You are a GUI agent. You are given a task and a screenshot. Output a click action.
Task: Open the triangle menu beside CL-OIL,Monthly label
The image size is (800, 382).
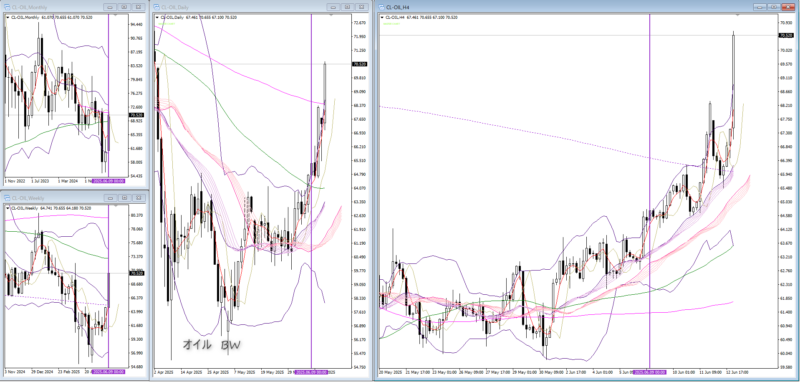[8, 17]
